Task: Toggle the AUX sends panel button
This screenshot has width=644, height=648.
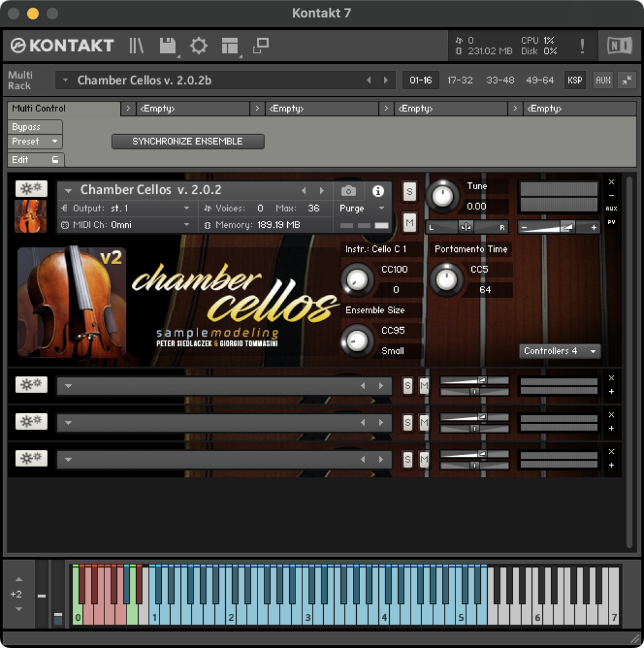Action: (603, 80)
